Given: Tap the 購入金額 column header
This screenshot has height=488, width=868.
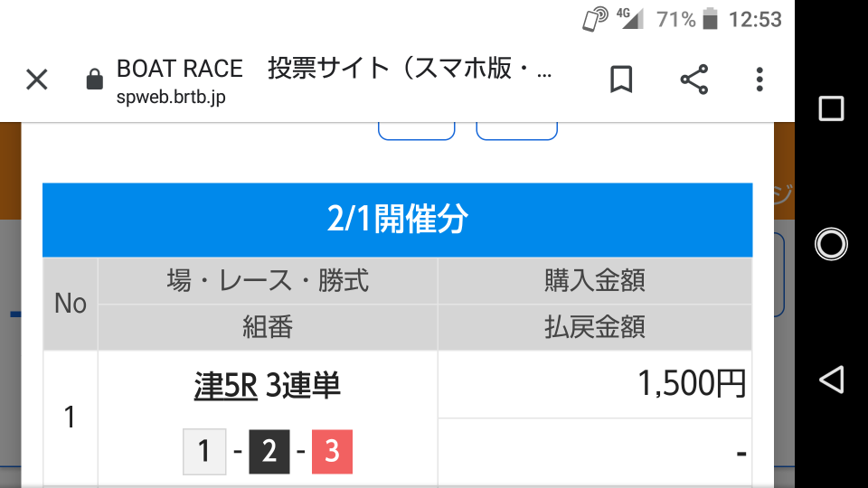Looking at the screenshot, I should (x=595, y=280).
